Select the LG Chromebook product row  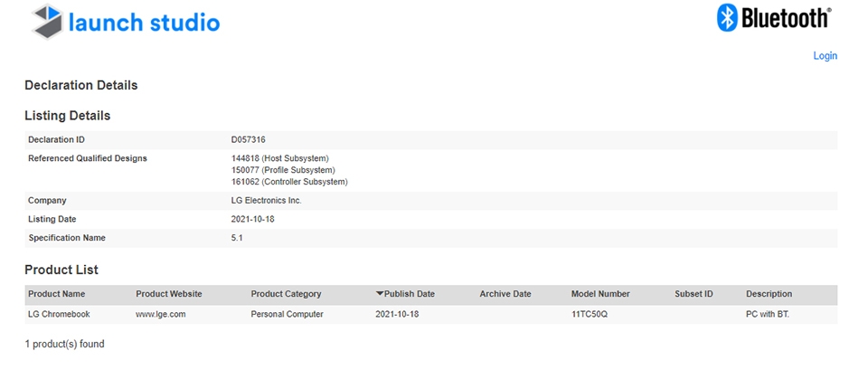pos(430,315)
